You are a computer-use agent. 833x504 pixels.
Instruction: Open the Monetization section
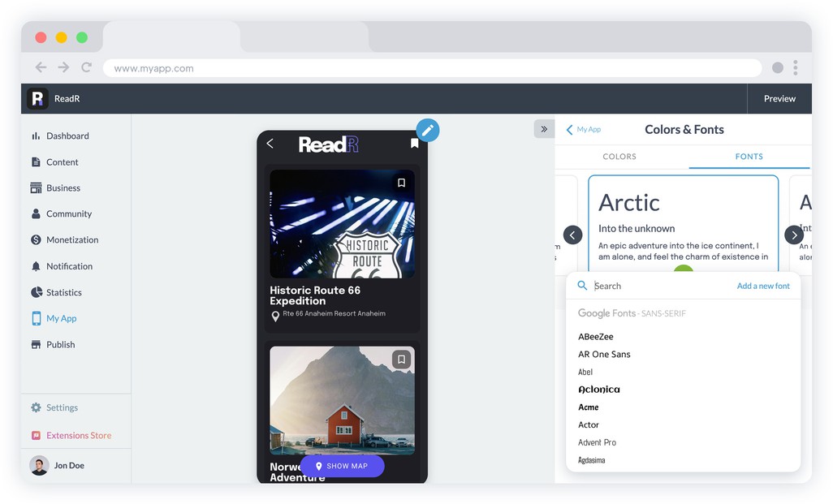[64, 240]
